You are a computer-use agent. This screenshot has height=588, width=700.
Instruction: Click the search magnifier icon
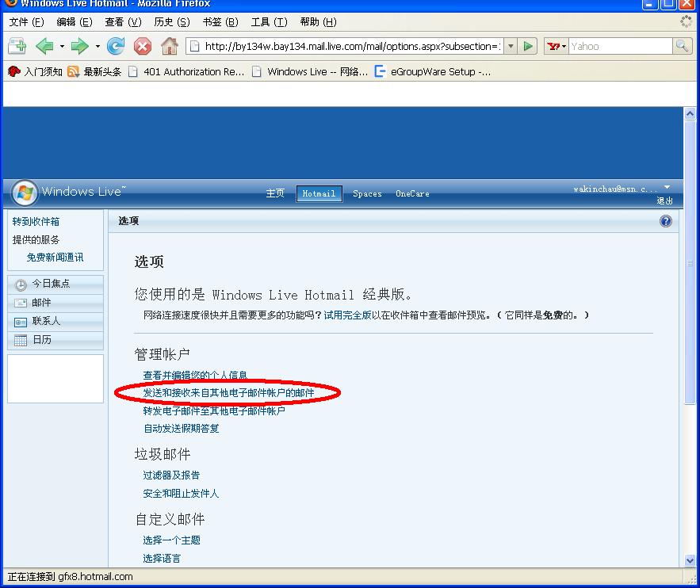point(682,46)
